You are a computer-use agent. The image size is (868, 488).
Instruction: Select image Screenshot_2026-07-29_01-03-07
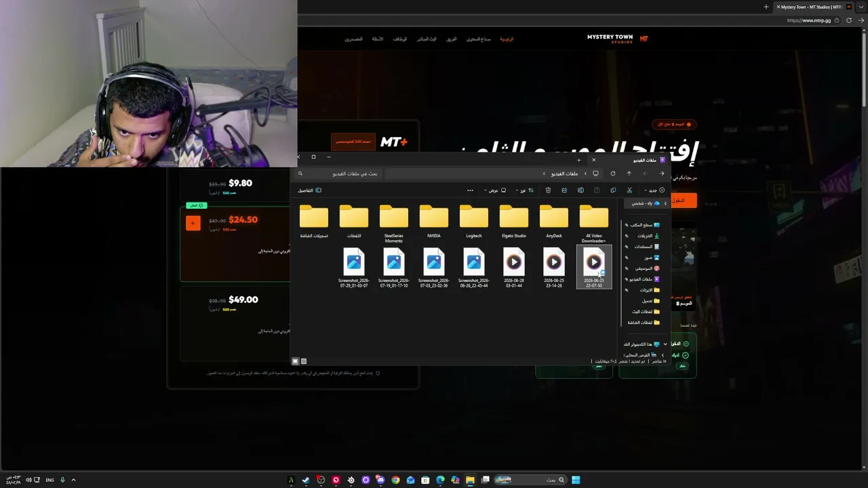click(354, 268)
